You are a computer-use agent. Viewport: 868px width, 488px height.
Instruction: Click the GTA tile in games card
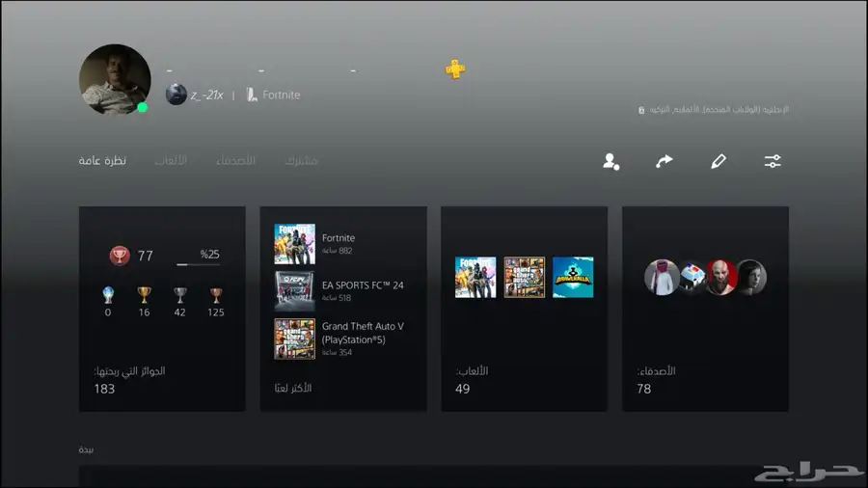(x=525, y=277)
